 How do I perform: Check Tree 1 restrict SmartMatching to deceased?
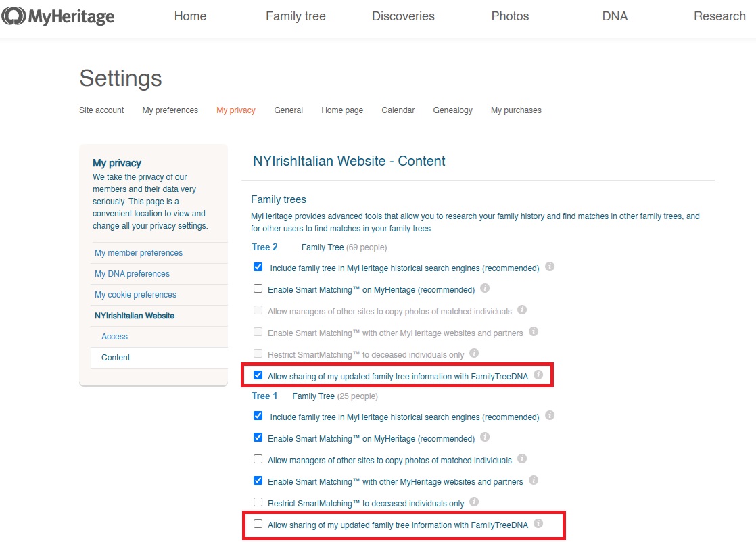click(258, 503)
